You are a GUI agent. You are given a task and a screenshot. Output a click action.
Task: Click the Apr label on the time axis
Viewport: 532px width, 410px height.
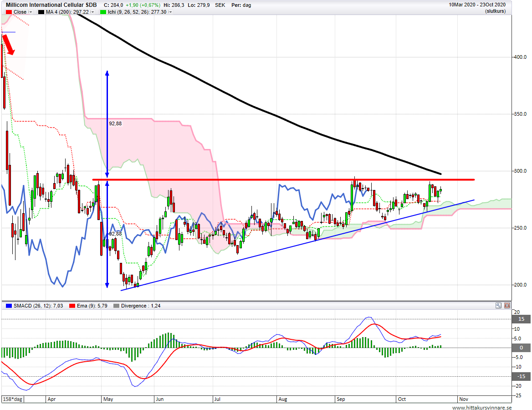[x=51, y=399]
